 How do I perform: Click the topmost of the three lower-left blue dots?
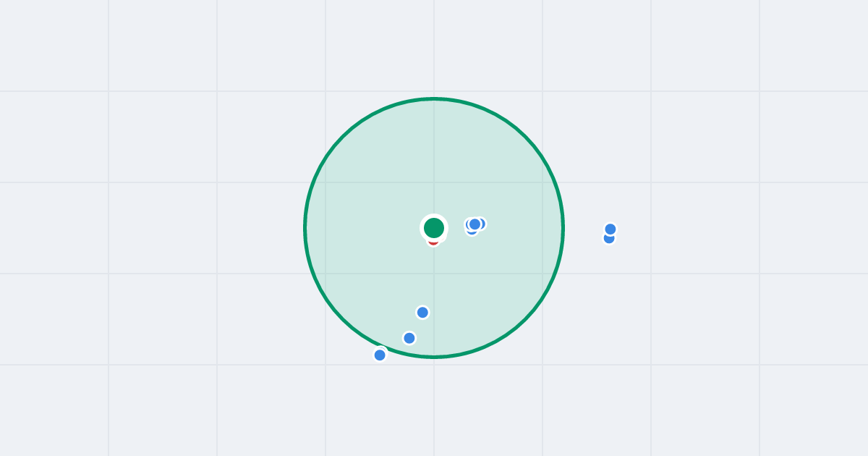[422, 313]
